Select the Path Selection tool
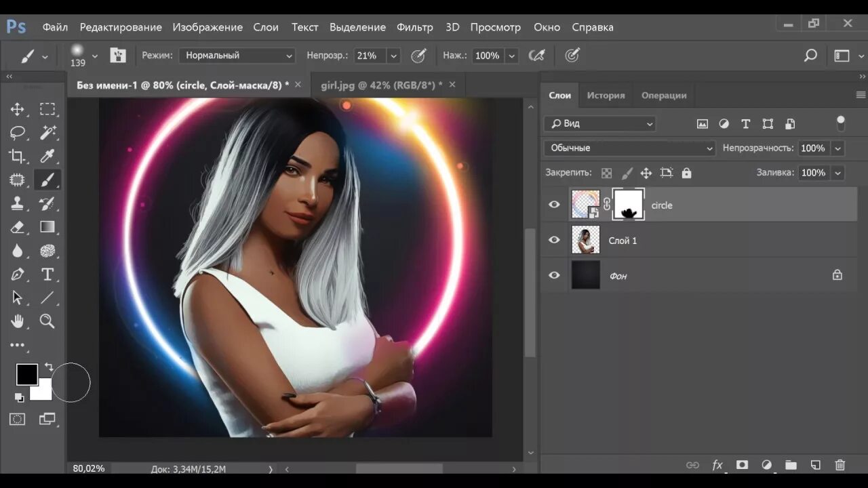This screenshot has height=488, width=868. 18,298
